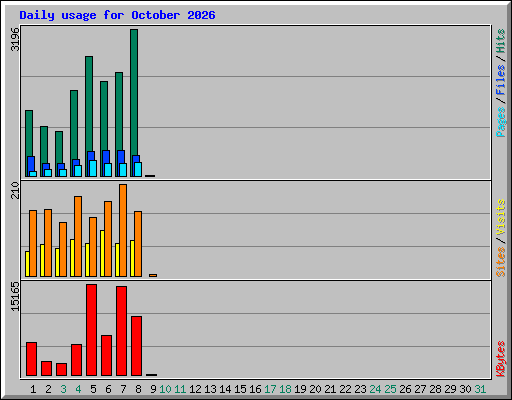
Task: Click the 15165 KBytes axis value
Action: click(x=15, y=296)
